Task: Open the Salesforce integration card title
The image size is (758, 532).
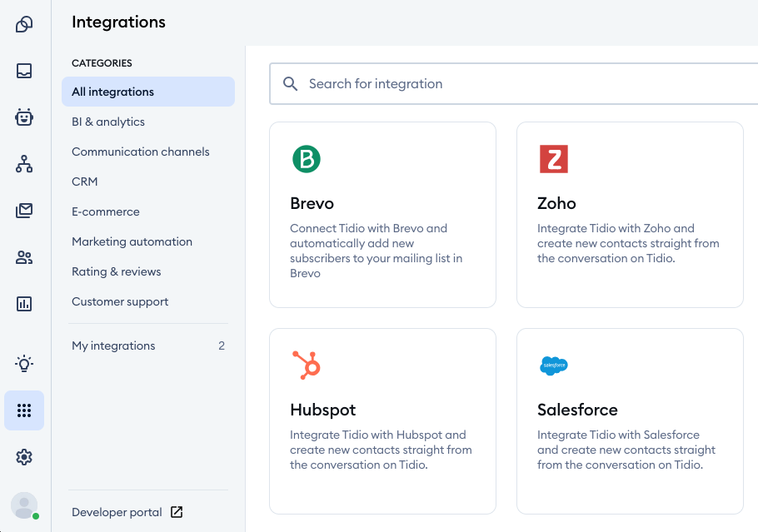Action: [577, 410]
